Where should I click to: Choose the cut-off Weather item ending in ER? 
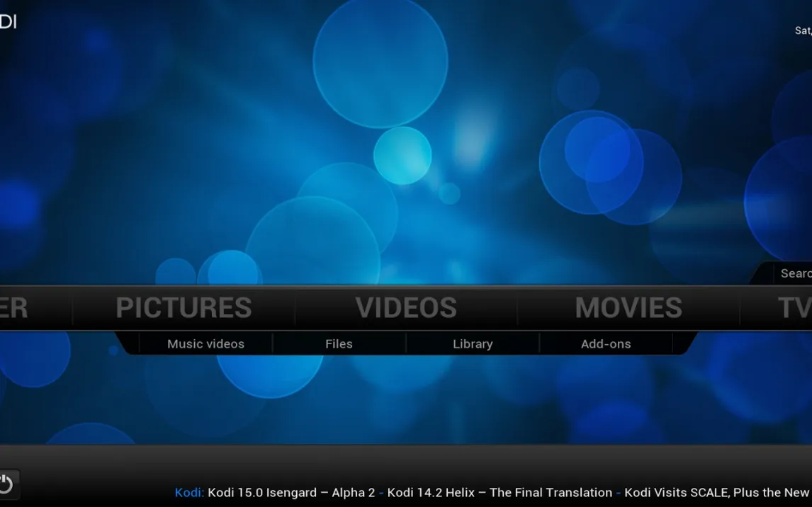click(x=14, y=308)
